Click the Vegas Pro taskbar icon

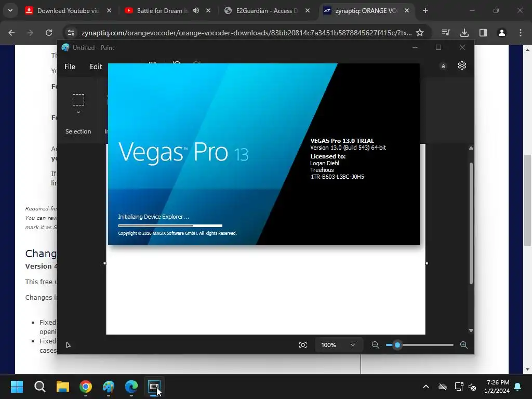click(x=154, y=387)
